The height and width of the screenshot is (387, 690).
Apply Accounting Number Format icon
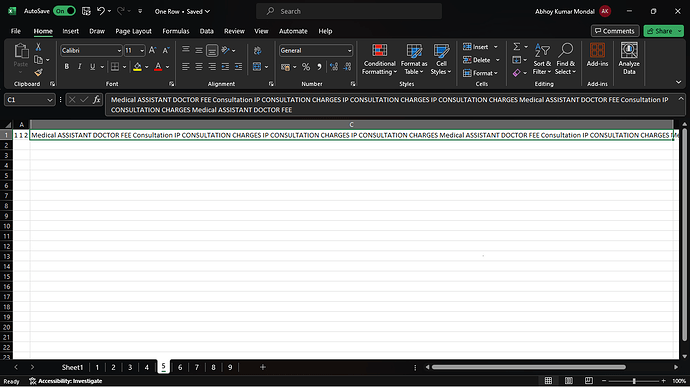(x=286, y=67)
